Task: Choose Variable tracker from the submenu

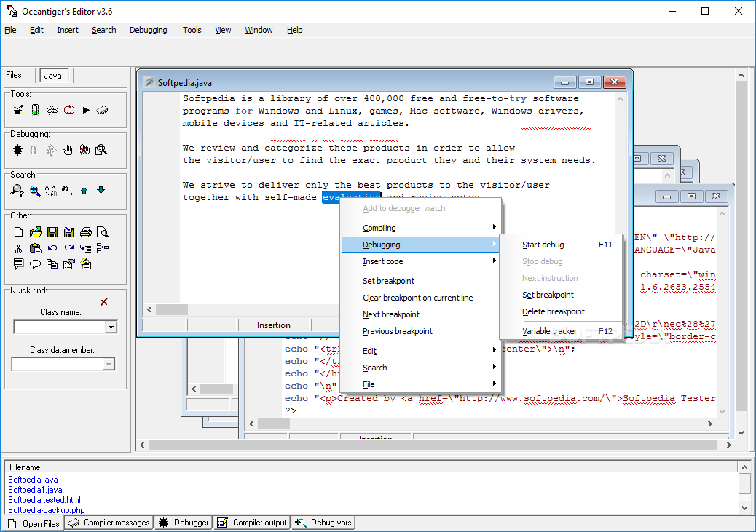Action: 562,331
